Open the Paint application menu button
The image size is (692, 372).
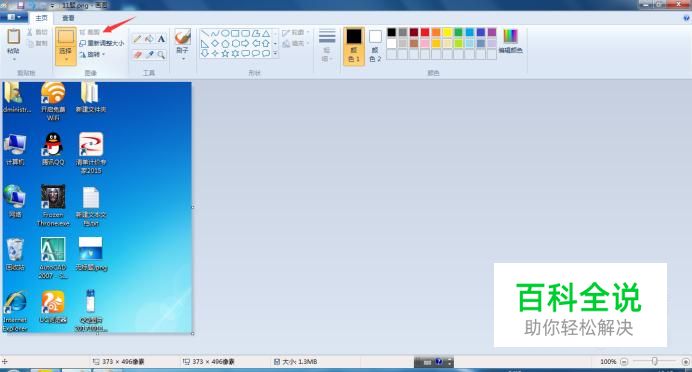click(x=14, y=18)
